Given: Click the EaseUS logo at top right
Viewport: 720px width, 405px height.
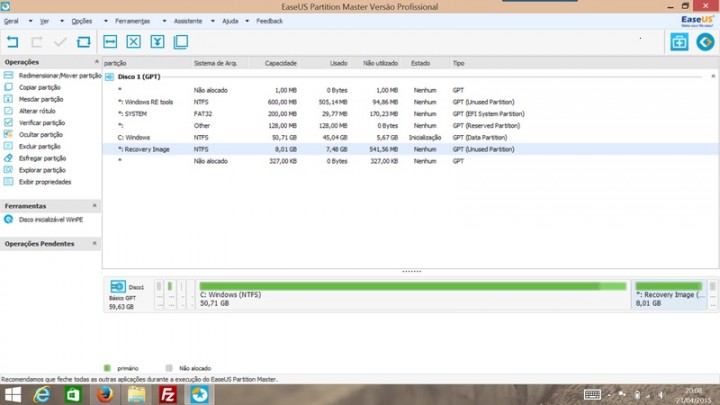Looking at the screenshot, I should click(697, 21).
